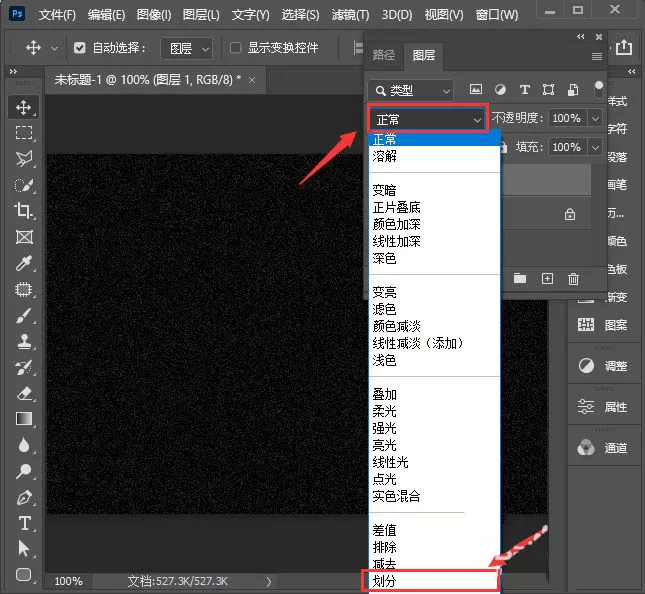Choose 溶解 blend mode
Viewport: 645px width, 594px height.
coord(434,156)
